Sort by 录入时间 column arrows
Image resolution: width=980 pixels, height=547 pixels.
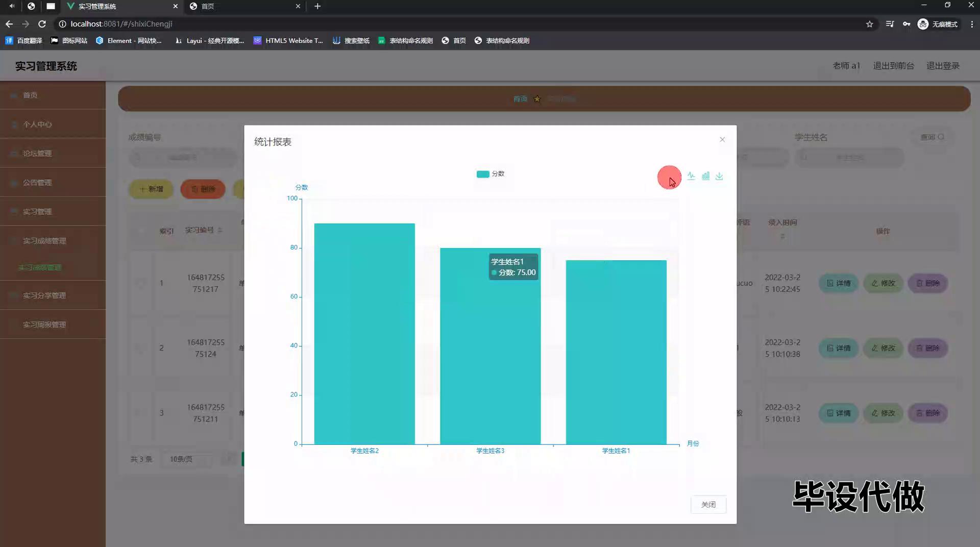(x=782, y=236)
